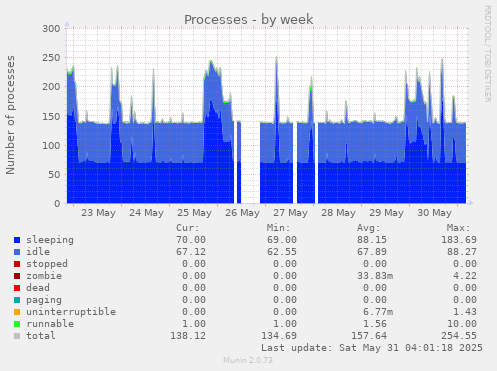
Task: Click the 'Number of processes' axis label
Action: pyautogui.click(x=10, y=115)
